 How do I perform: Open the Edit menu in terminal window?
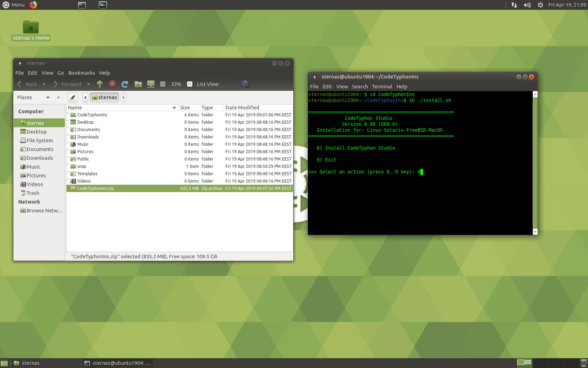pyautogui.click(x=327, y=87)
